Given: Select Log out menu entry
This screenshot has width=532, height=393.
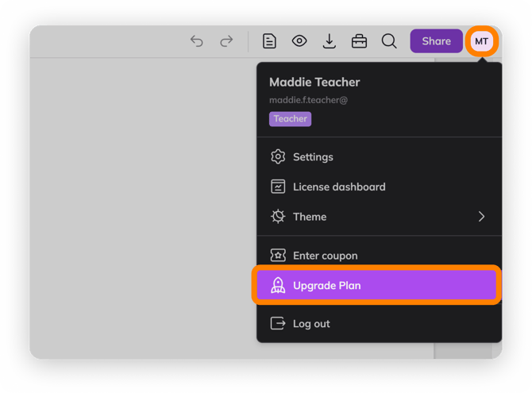Looking at the screenshot, I should click(379, 324).
